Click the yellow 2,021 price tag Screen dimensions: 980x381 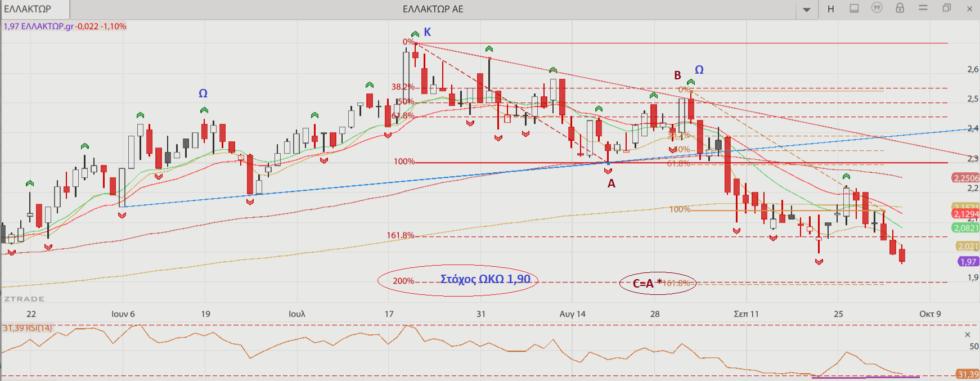(x=968, y=246)
